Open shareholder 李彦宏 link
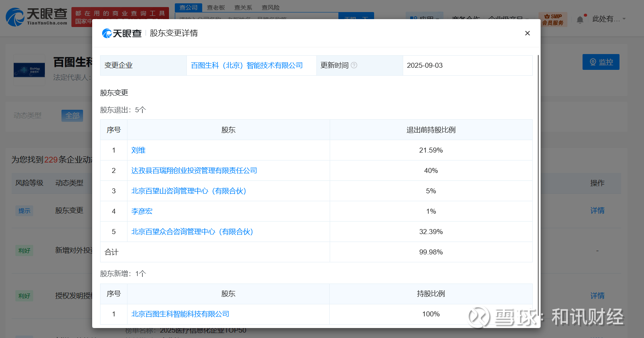 coord(142,211)
